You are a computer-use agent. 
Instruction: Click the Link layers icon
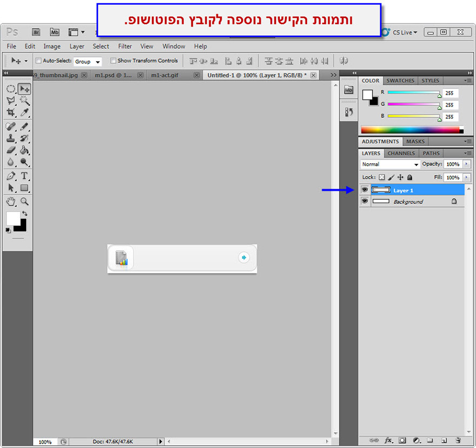[374, 440]
